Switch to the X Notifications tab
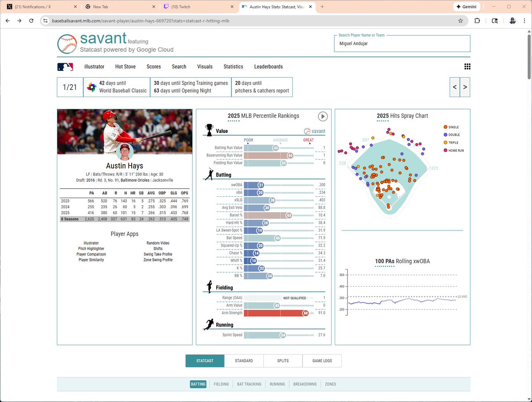Viewport: 532px width, 402px height. pos(41,7)
